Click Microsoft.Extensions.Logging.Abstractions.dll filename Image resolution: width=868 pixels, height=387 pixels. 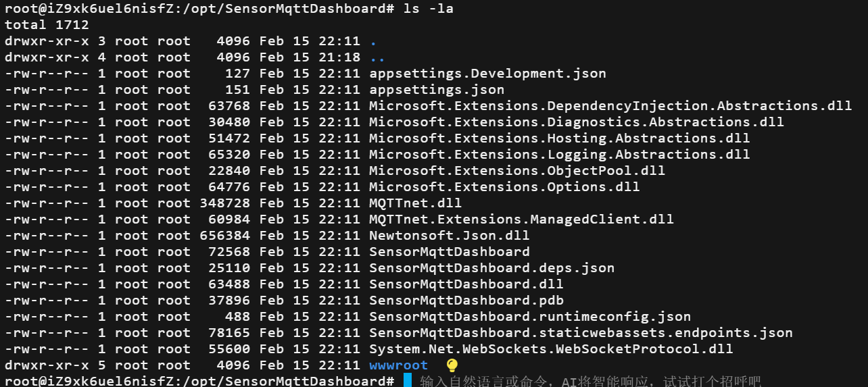coord(560,155)
